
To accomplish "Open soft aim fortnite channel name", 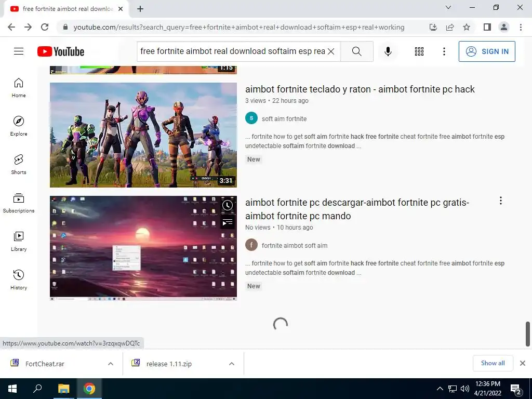I will click(284, 119).
